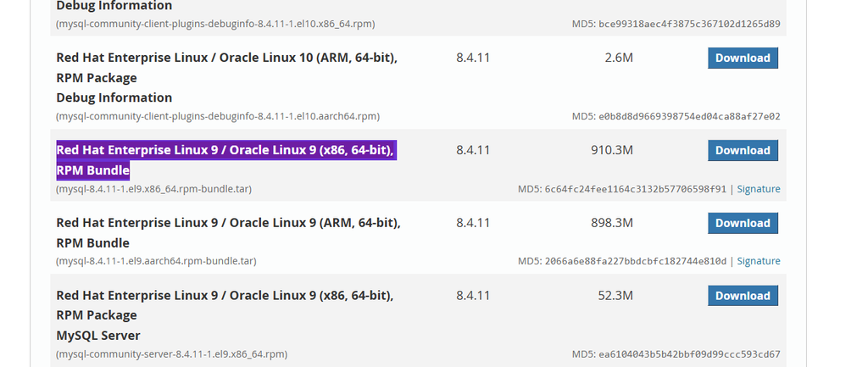Open Signature link for x86_64 rpm-bundle

coord(759,189)
